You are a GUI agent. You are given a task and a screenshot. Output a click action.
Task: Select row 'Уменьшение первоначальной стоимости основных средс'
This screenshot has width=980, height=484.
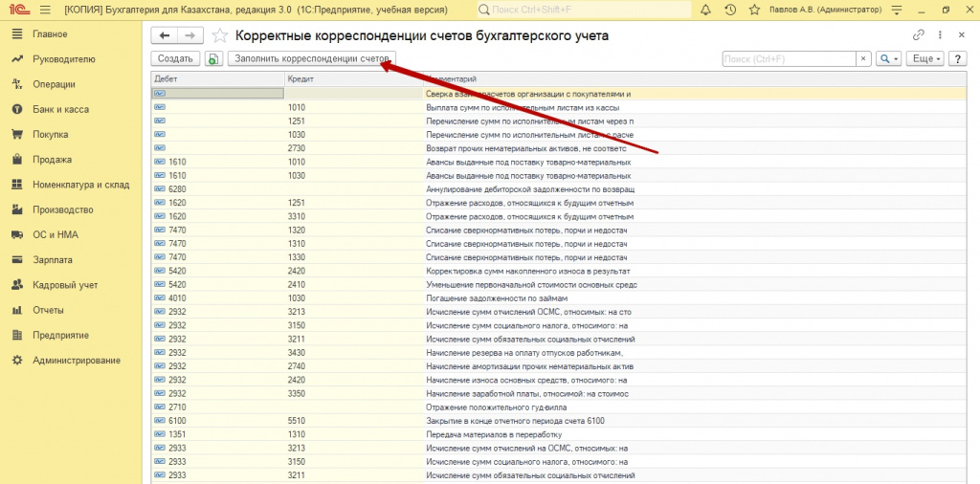coord(559,285)
